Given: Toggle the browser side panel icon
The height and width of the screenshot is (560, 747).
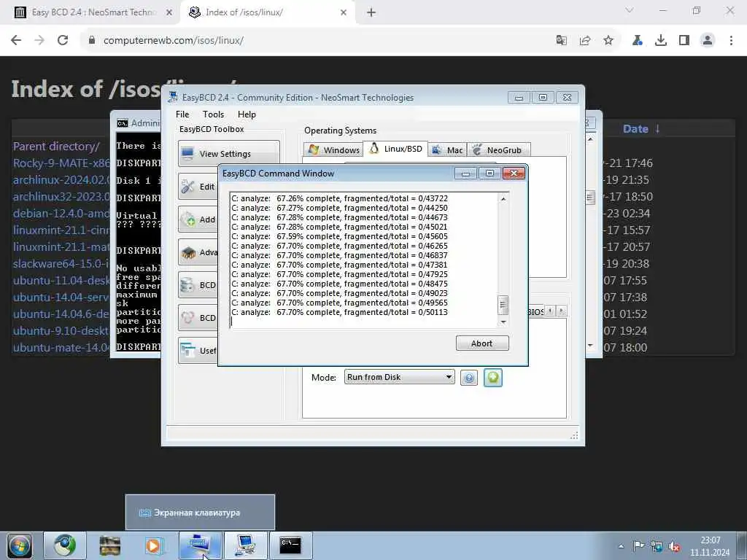Looking at the screenshot, I should (684, 41).
